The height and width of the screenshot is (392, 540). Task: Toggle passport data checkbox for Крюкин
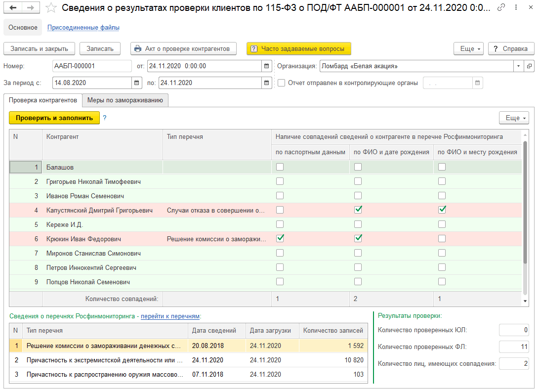(x=280, y=238)
